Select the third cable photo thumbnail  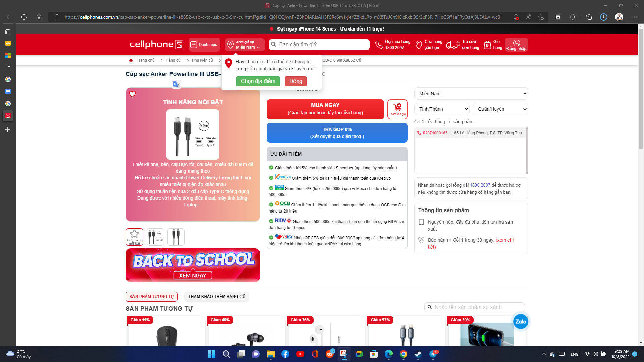pyautogui.click(x=176, y=237)
